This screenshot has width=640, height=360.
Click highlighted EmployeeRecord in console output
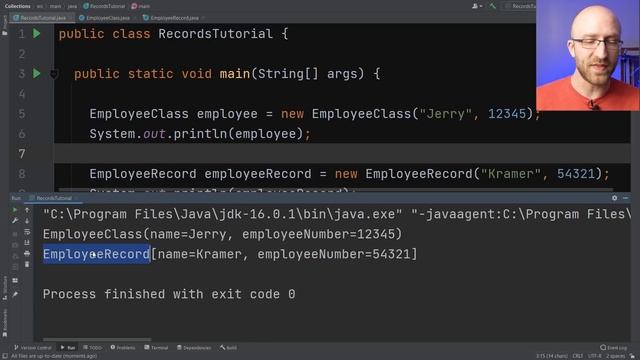pos(97,254)
